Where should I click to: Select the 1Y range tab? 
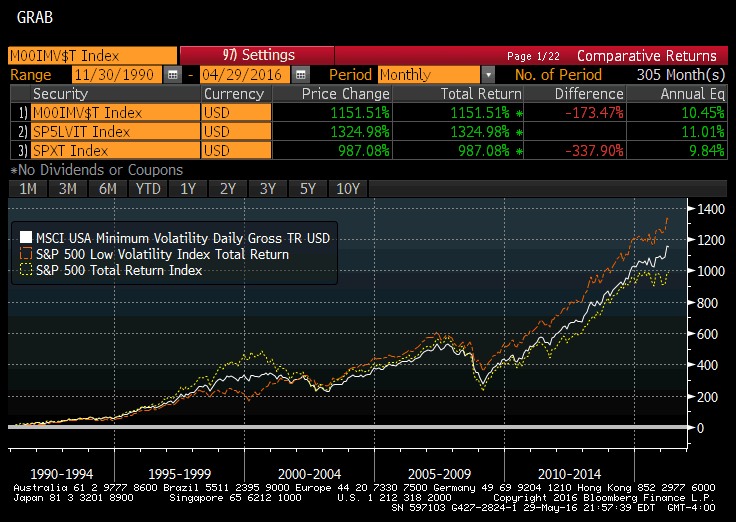pyautogui.click(x=188, y=189)
